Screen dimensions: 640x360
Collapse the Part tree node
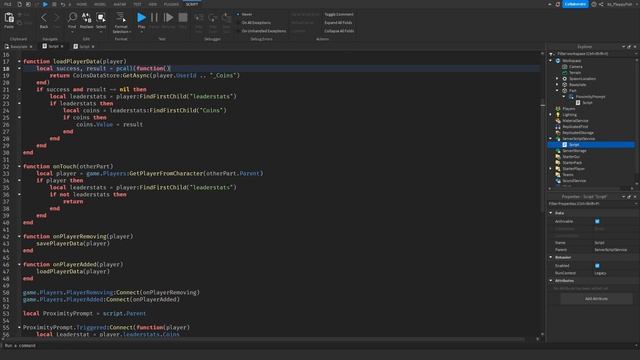557,91
